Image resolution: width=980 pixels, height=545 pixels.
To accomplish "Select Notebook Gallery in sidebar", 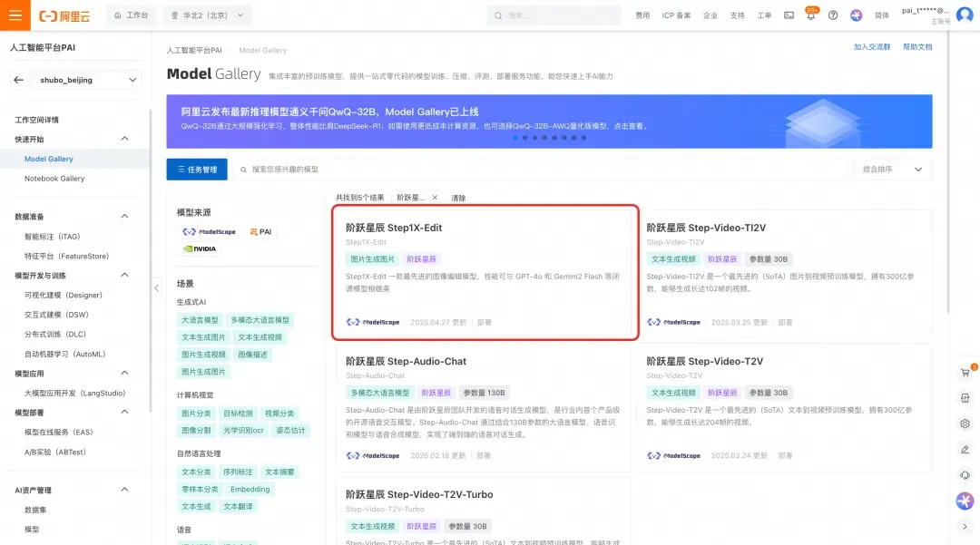I will (54, 179).
